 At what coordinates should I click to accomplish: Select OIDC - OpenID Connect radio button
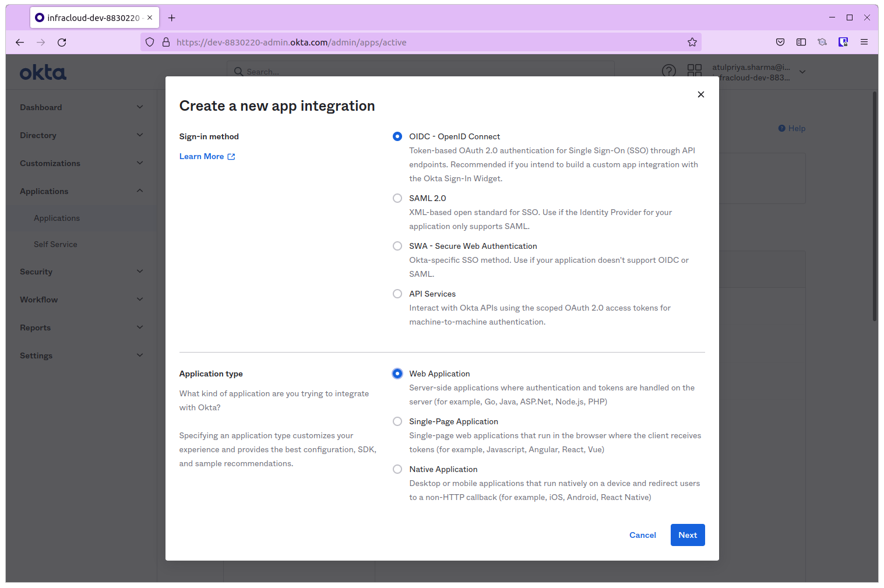(x=397, y=136)
